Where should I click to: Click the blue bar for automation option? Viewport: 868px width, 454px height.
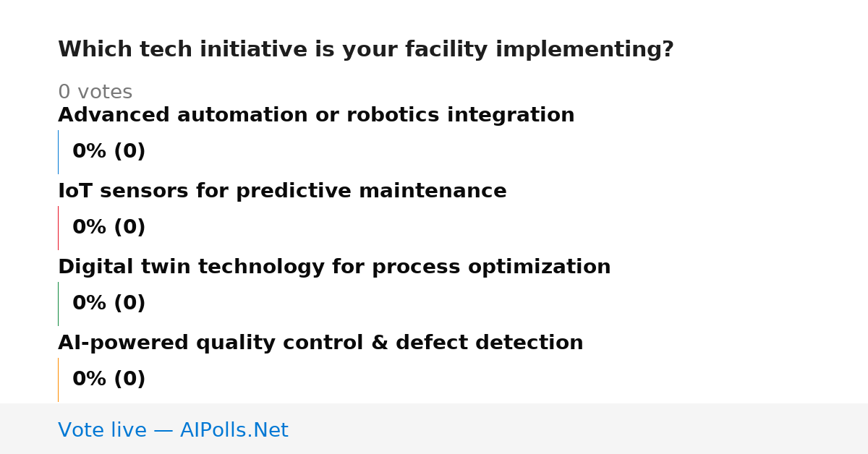coord(58,152)
